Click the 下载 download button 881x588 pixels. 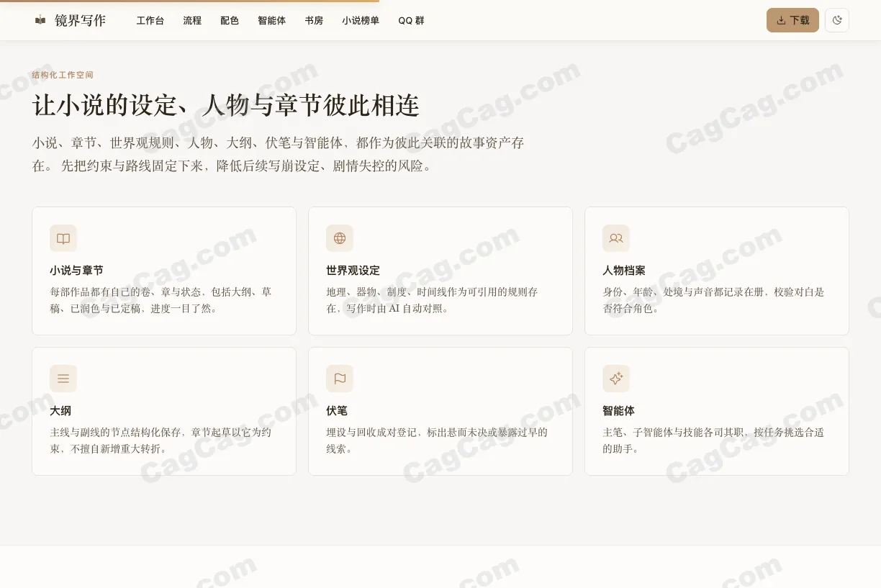click(x=792, y=20)
